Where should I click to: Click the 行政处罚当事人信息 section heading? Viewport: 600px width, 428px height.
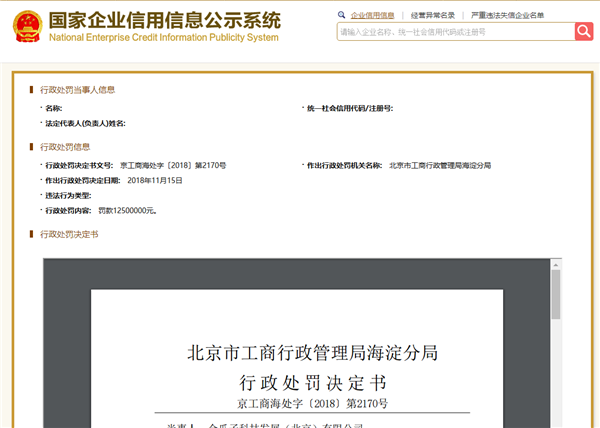pyautogui.click(x=78, y=90)
